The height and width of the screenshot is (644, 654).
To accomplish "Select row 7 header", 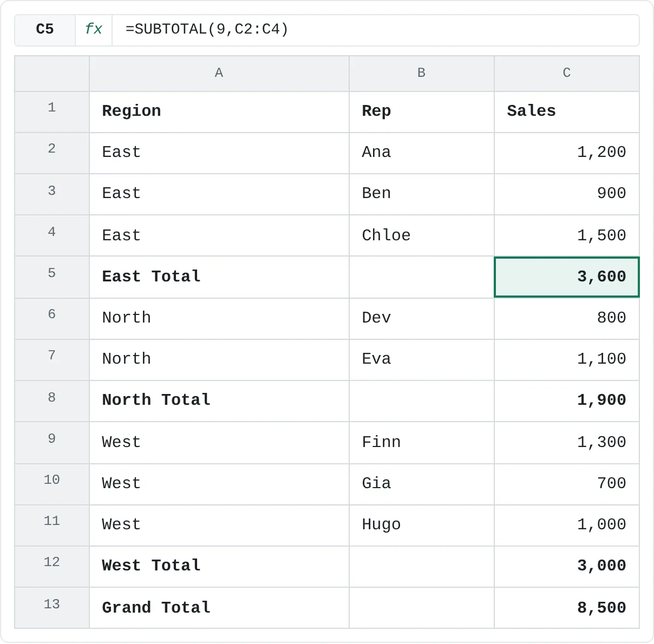I will point(52,360).
